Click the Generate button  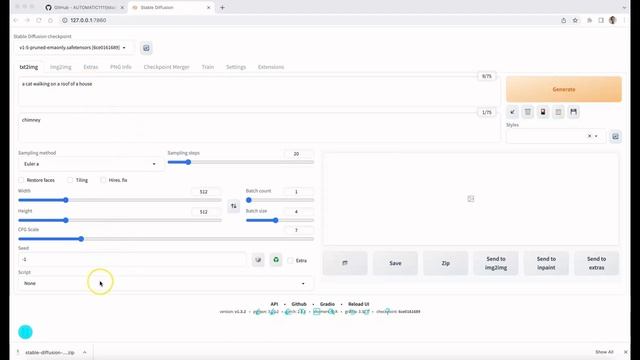[564, 89]
